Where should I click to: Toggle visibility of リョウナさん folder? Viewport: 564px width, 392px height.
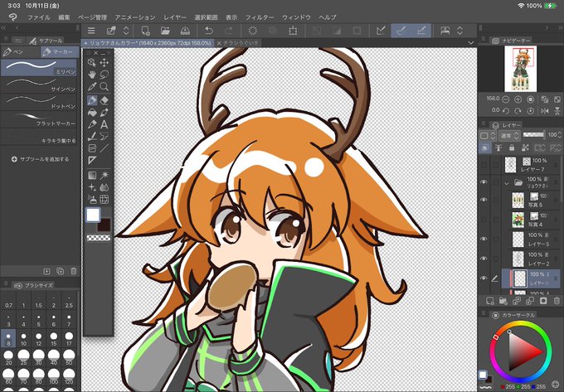tap(484, 182)
